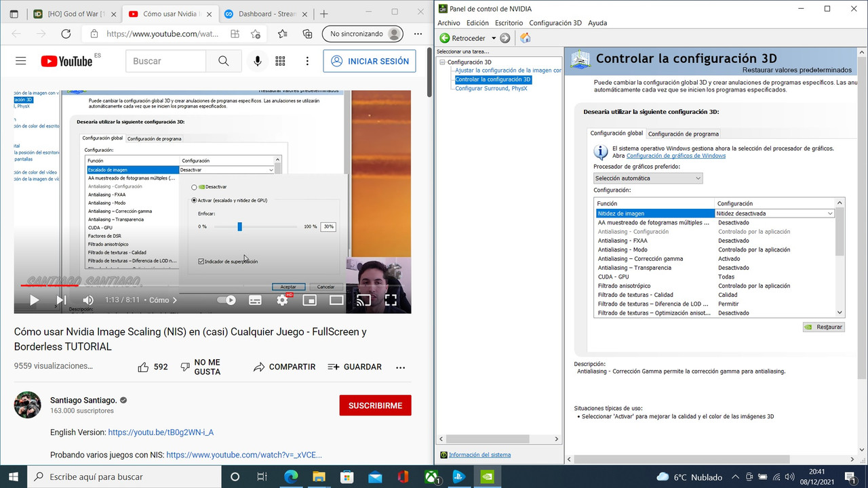Open Edición menu in NVIDIA panel
868x488 pixels.
pyautogui.click(x=477, y=23)
